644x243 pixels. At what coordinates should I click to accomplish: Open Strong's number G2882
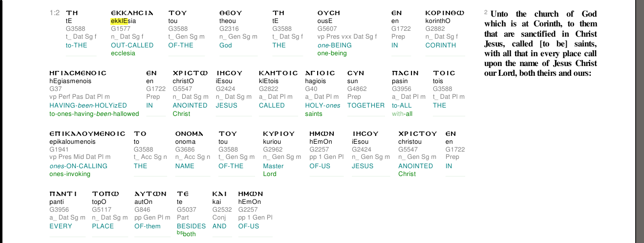[x=435, y=29]
